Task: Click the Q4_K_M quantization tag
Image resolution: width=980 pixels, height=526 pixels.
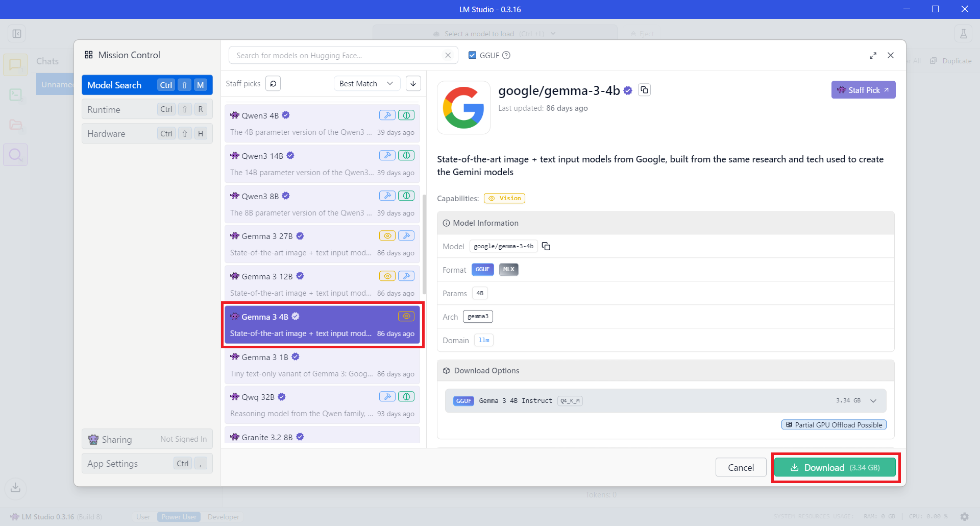Action: [x=570, y=401]
